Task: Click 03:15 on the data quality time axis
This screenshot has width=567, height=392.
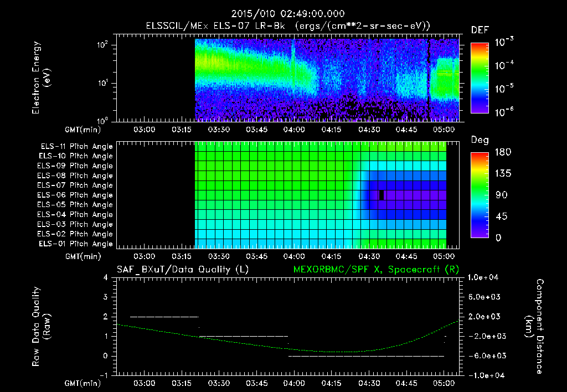Action: 182,383
